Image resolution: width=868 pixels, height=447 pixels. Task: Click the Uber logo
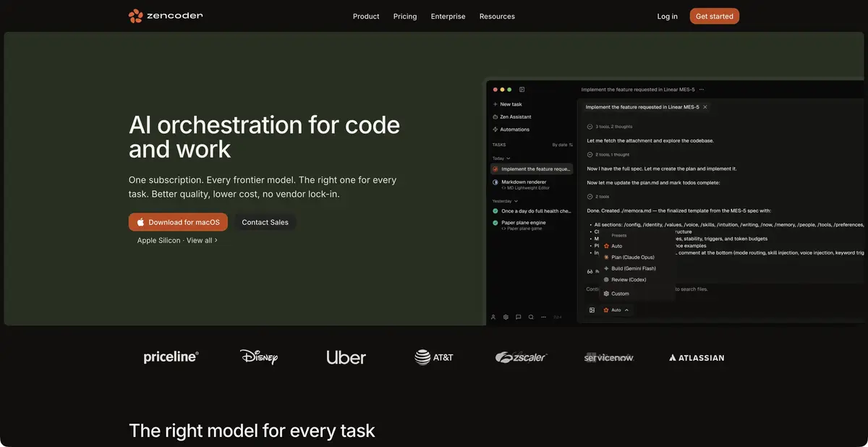coord(346,357)
